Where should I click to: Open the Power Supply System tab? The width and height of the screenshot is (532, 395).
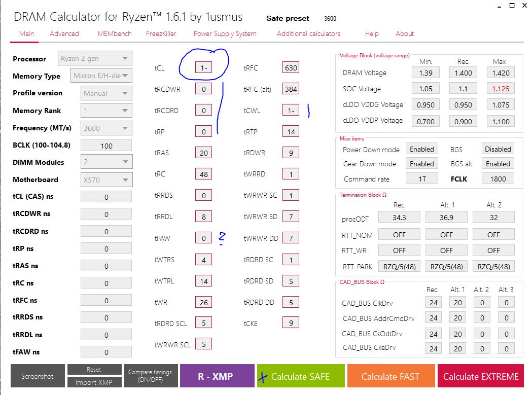tap(225, 33)
